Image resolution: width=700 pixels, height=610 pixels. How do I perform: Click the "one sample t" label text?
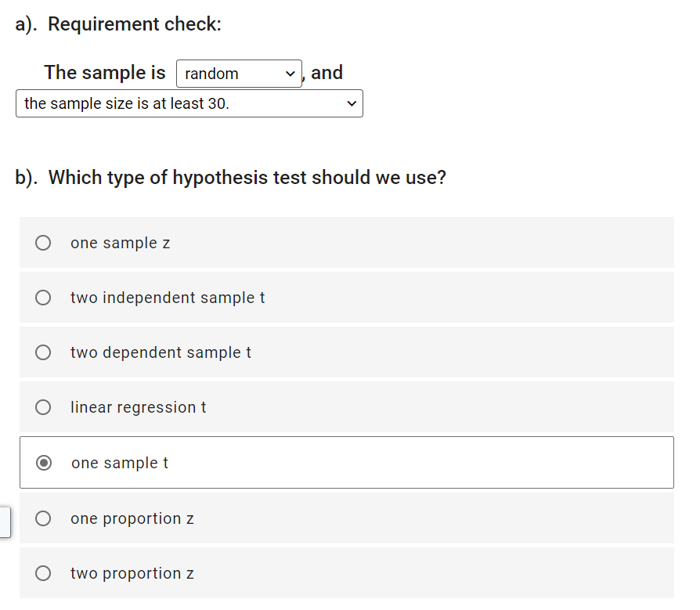[x=119, y=463]
